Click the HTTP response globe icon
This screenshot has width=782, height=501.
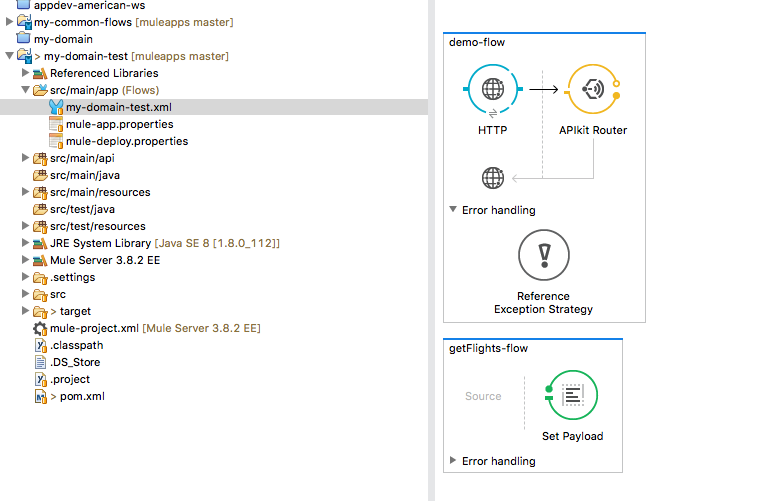[x=493, y=178]
